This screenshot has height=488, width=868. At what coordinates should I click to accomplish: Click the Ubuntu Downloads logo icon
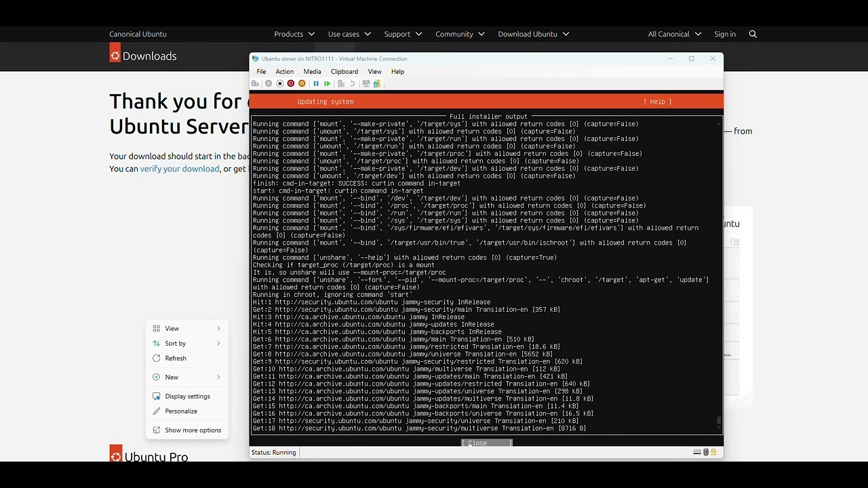pyautogui.click(x=115, y=53)
